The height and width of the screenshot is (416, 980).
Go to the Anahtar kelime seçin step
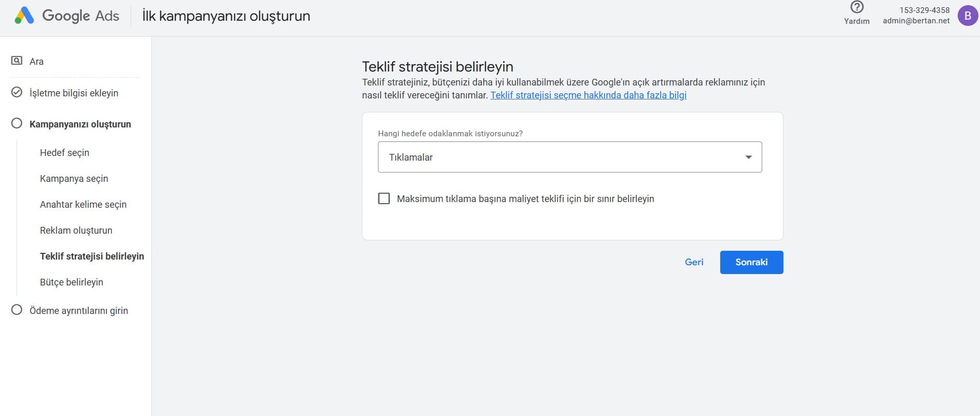(x=83, y=205)
